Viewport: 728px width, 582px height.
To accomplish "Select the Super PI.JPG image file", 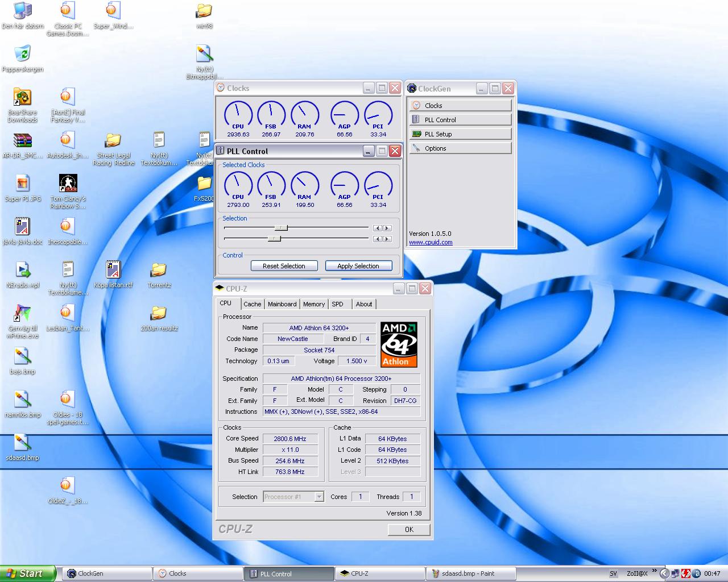I will click(x=23, y=189).
